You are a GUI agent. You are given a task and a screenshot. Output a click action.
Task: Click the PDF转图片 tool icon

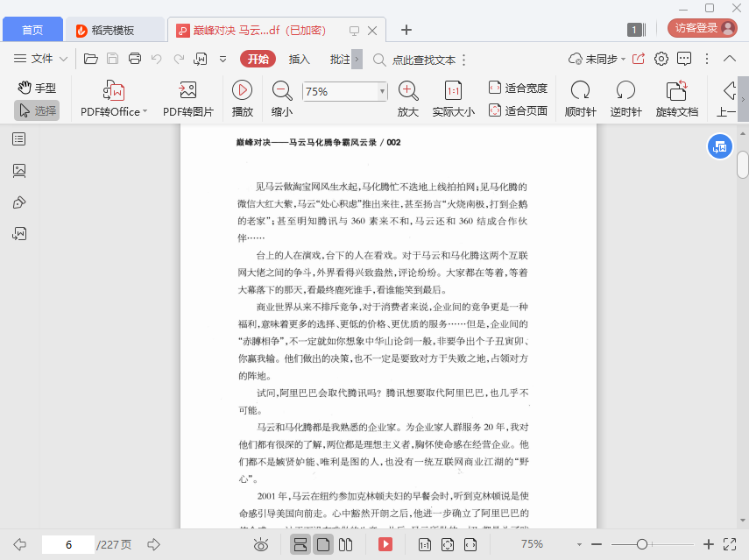(x=187, y=90)
